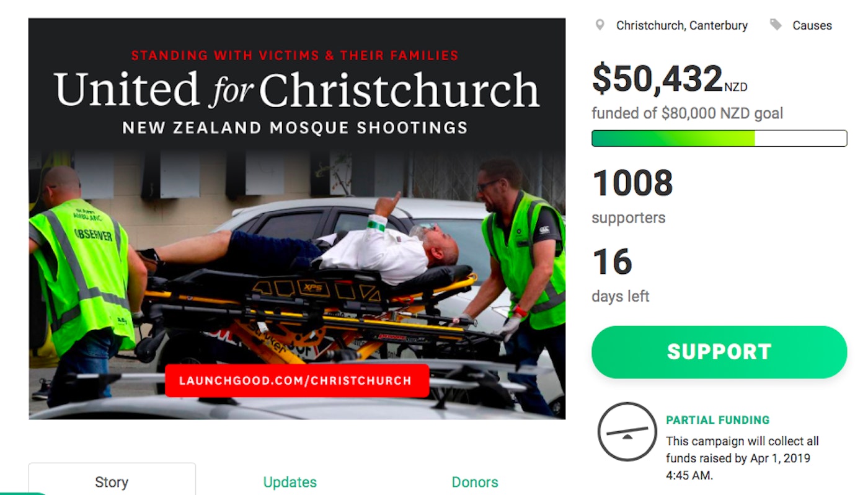868x495 pixels.
Task: Click the location pin icon
Action: (x=600, y=25)
